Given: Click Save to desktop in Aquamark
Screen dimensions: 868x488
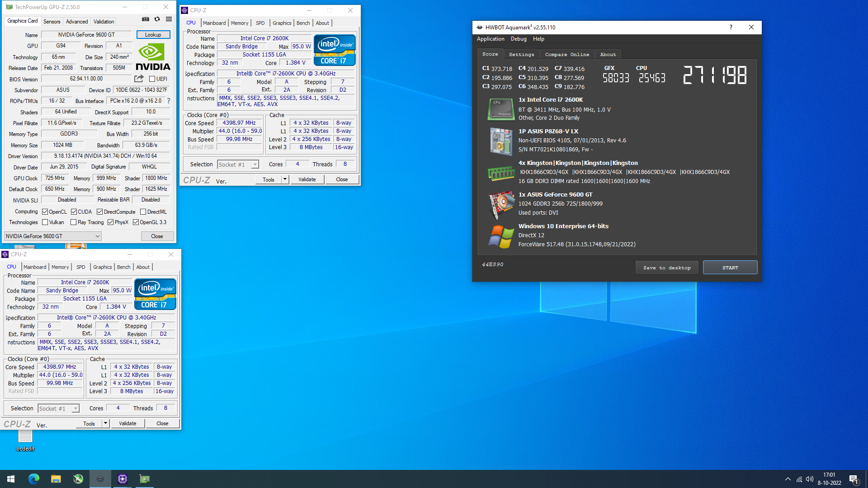Looking at the screenshot, I should [667, 267].
